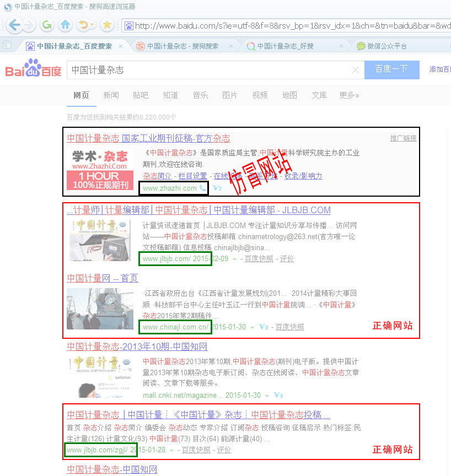Click the browser Forward arrow button
Screen dimensions: 451x476
click(29, 25)
